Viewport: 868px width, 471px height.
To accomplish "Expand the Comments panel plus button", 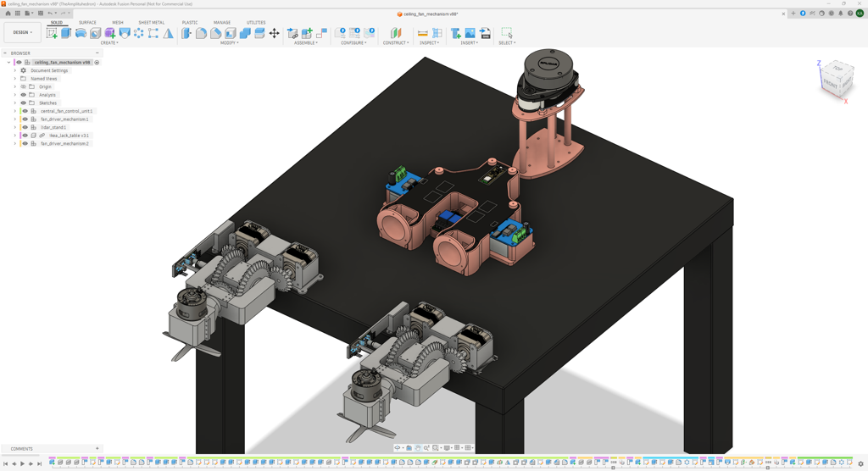I will tap(97, 448).
